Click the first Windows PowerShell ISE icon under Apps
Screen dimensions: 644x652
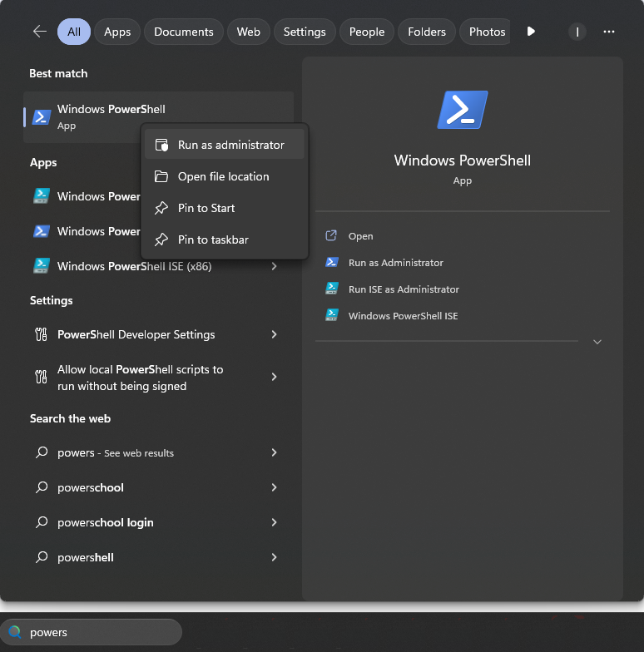(x=42, y=196)
